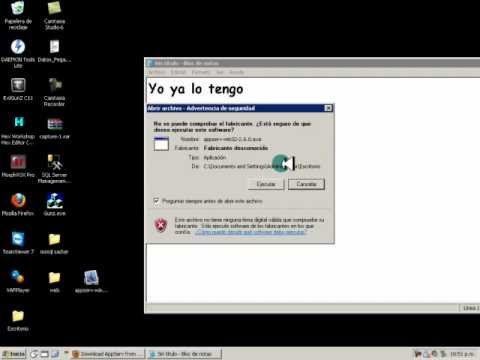Switch to Download AppServ taskbar window

(x=107, y=354)
